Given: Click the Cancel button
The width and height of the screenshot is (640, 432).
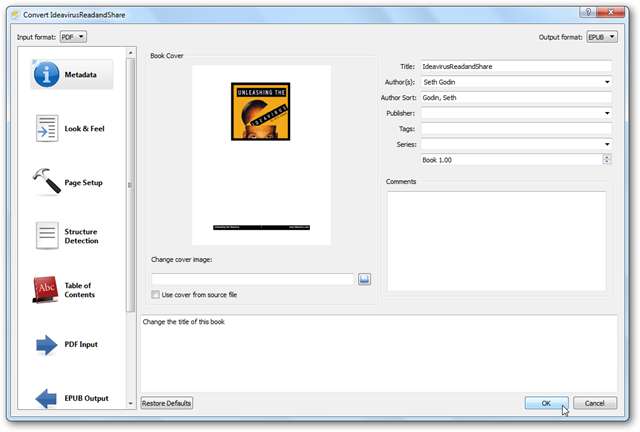Looking at the screenshot, I should (x=595, y=403).
